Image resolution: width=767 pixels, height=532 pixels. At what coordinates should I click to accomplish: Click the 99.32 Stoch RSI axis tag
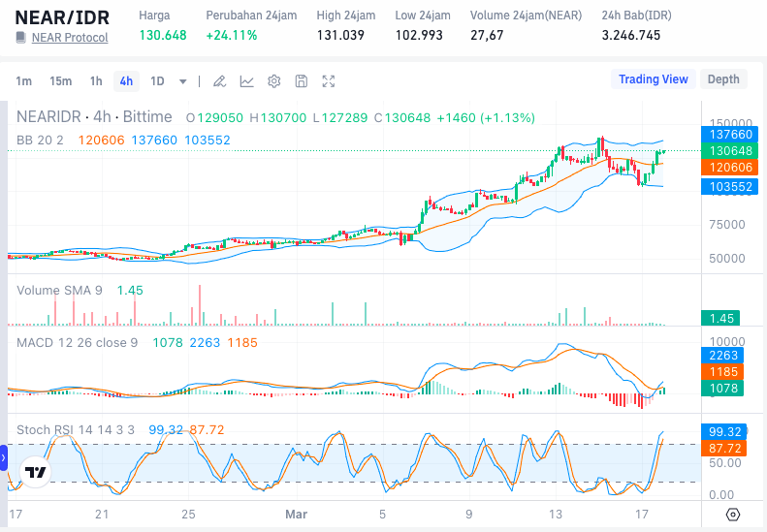pos(724,432)
